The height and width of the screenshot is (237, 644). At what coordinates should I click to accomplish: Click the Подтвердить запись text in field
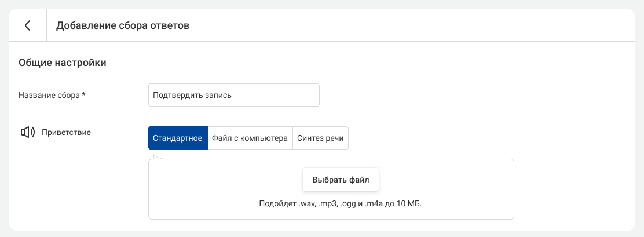(x=192, y=95)
